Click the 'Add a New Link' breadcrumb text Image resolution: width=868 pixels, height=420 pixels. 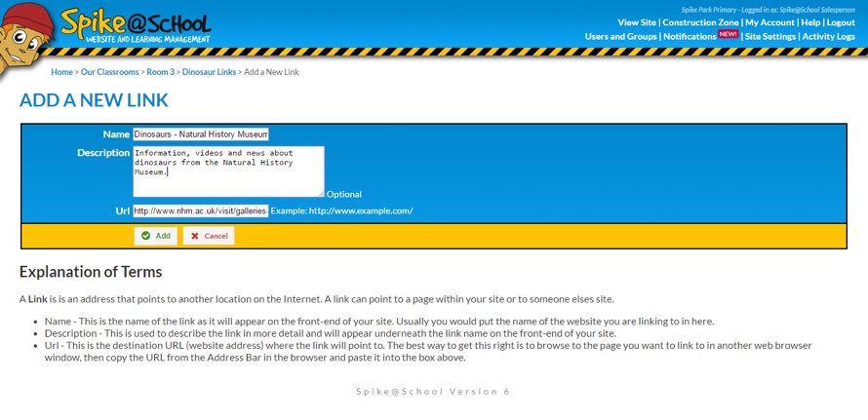[271, 72]
